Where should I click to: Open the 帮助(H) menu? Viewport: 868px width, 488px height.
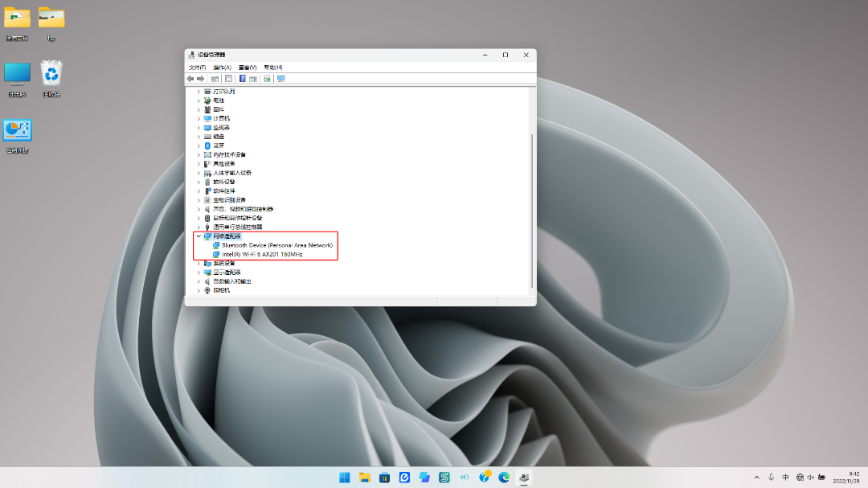tap(273, 68)
